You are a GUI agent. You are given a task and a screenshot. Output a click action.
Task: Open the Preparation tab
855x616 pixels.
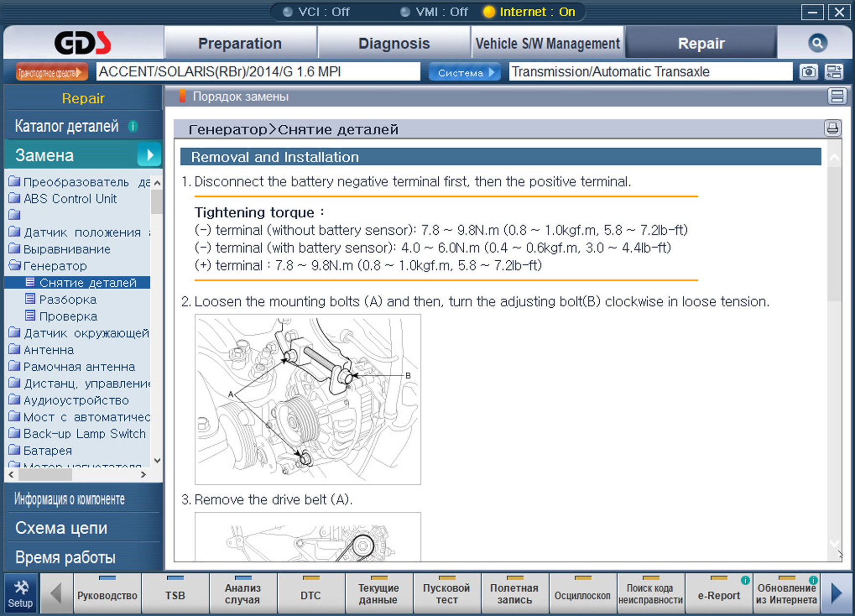(x=240, y=44)
